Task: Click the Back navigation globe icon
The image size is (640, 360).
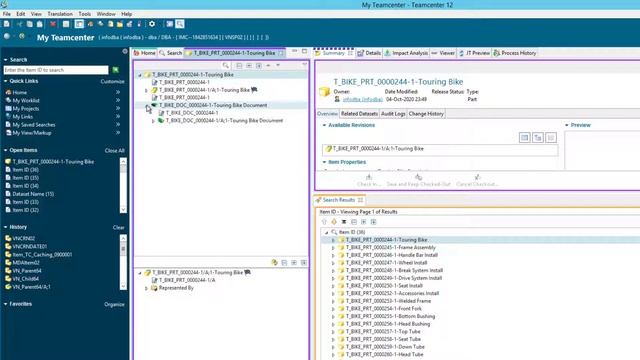Action: pyautogui.click(x=7, y=37)
